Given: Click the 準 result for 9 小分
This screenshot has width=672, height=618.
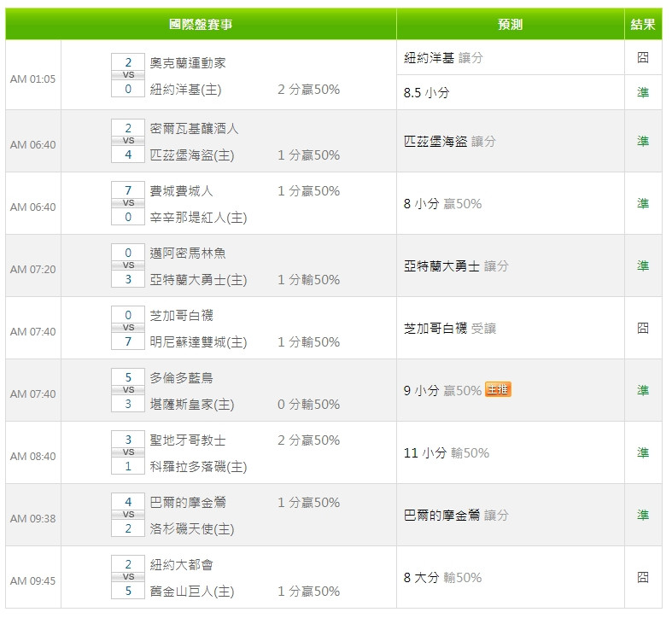Looking at the screenshot, I should tap(643, 390).
